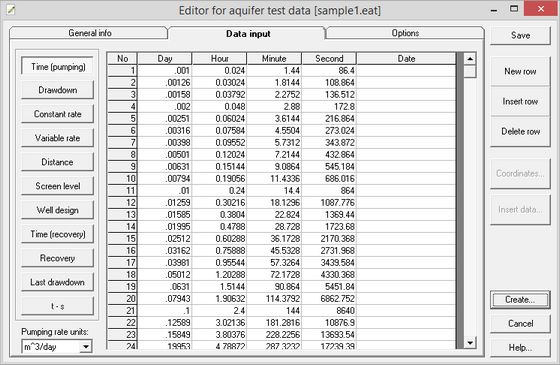The image size is (560, 365).
Task: Select Hour cell with value 0.4788
Action: [219, 227]
